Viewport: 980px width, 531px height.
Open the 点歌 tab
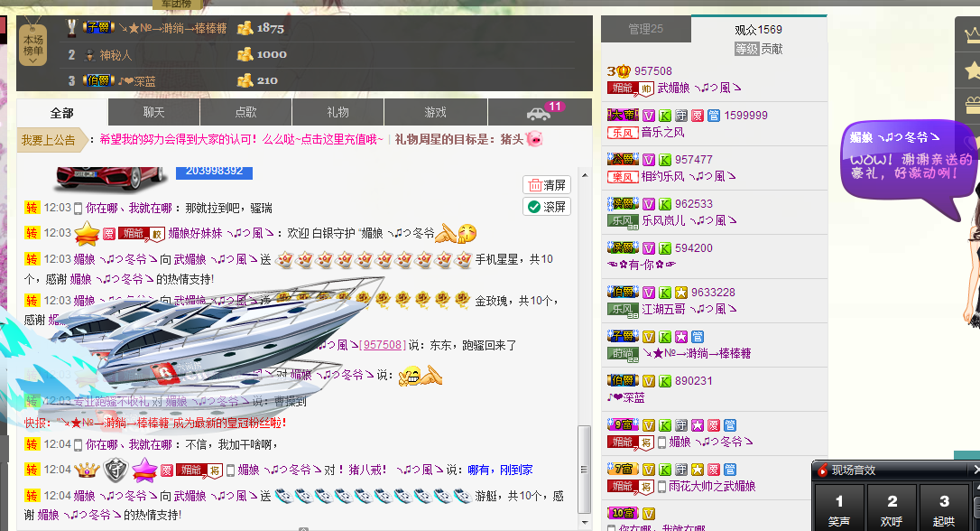(x=245, y=113)
